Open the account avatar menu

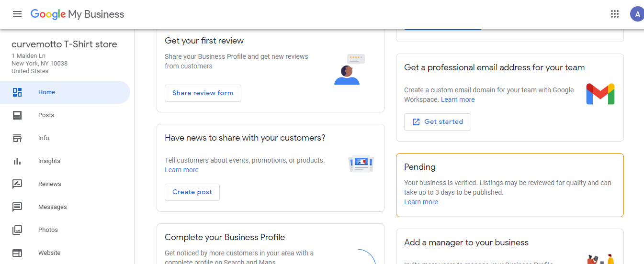point(637,14)
